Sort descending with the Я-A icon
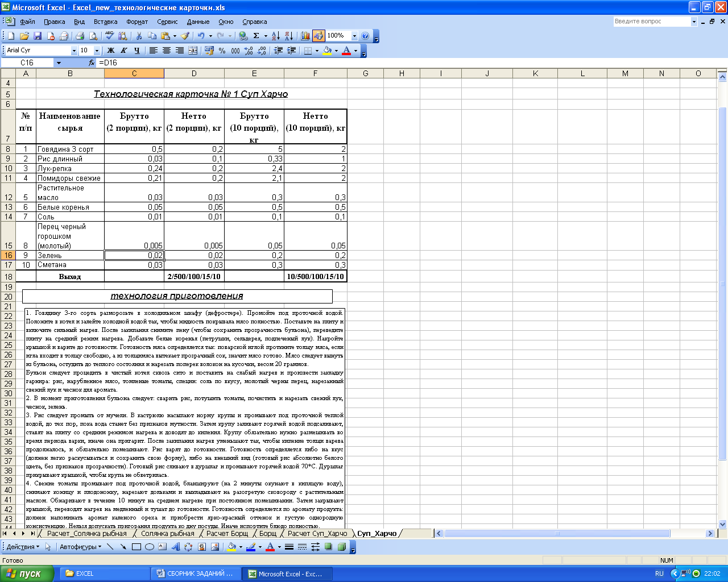Screen dimensions: 728x582 (x=288, y=36)
